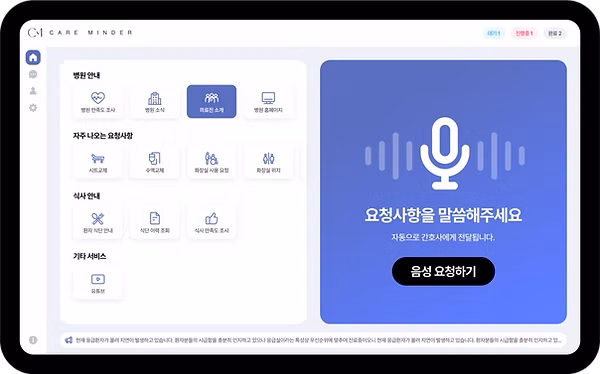Click the 자동으로 간호사에게 전달됩니다 subtitle
The image size is (600, 374).
point(443,237)
